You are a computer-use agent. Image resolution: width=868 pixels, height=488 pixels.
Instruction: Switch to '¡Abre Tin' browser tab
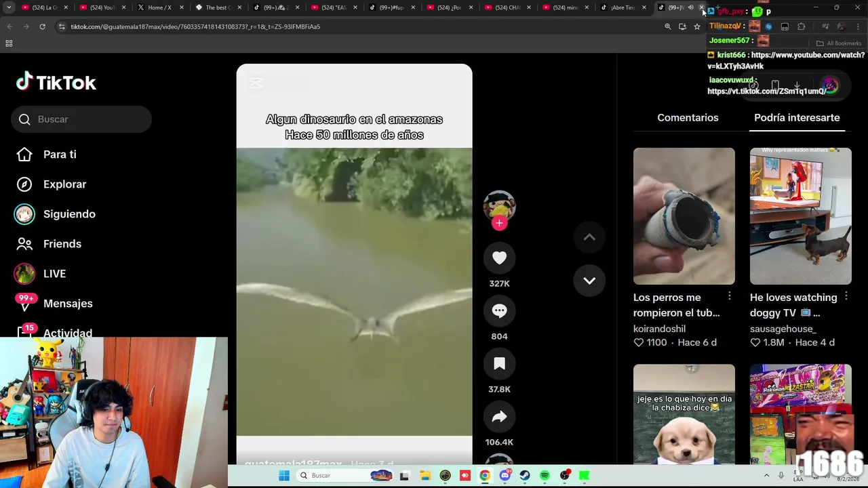pos(623,7)
